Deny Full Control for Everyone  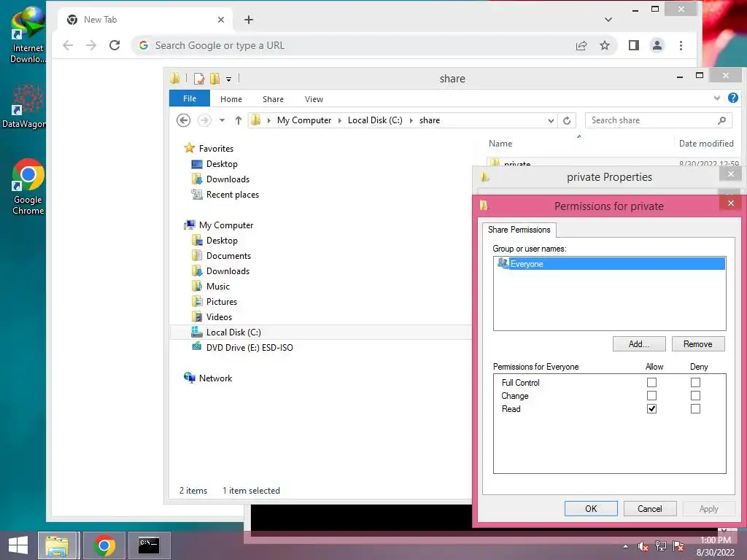(695, 382)
